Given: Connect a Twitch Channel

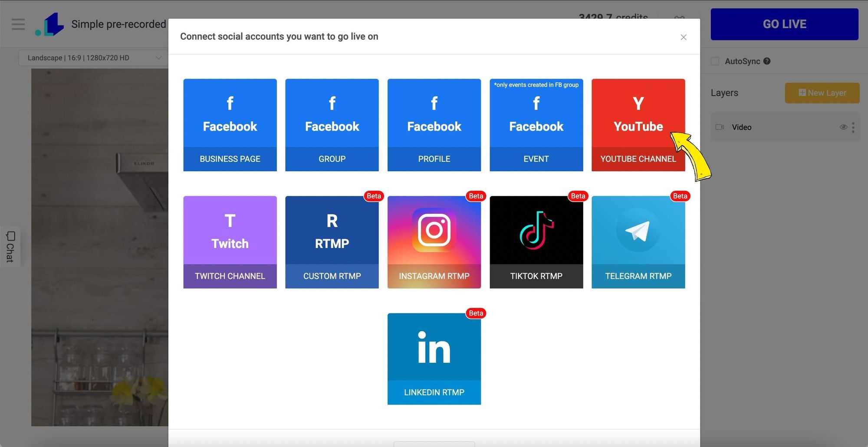Looking at the screenshot, I should pyautogui.click(x=230, y=242).
